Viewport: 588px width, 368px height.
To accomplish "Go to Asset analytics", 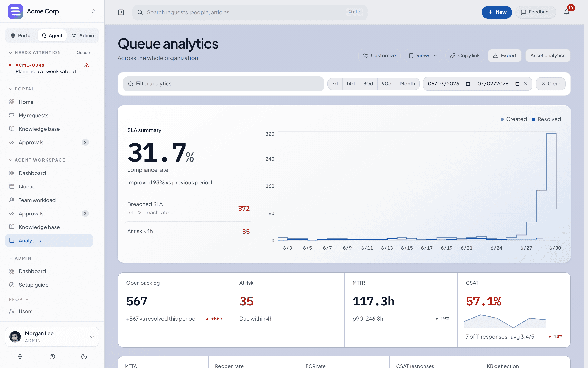I will 548,56.
